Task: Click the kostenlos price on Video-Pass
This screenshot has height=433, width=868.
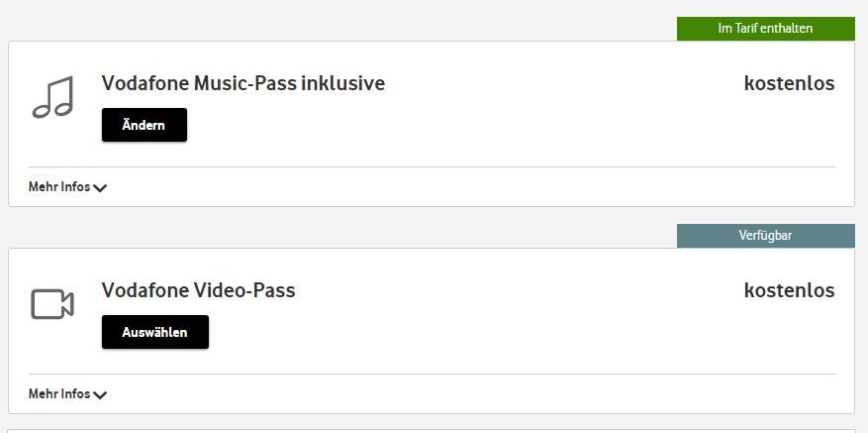Action: click(789, 291)
